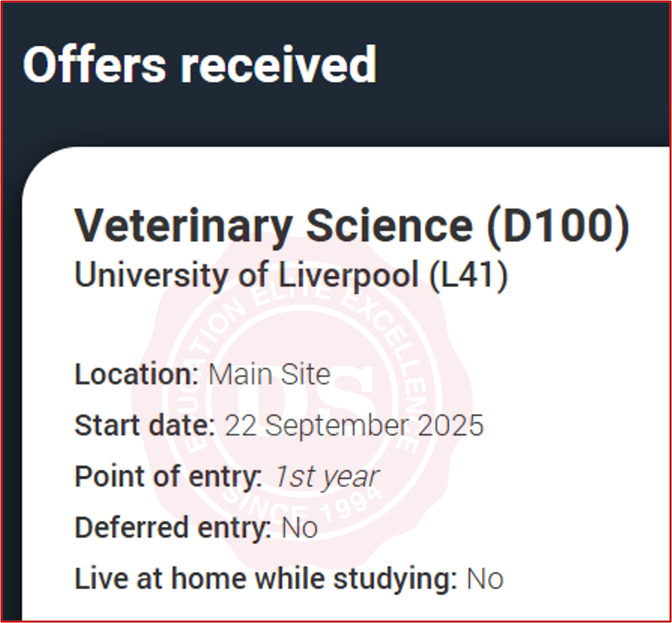Image resolution: width=672 pixels, height=623 pixels.
Task: Click the L41 institution code
Action: [x=469, y=276]
